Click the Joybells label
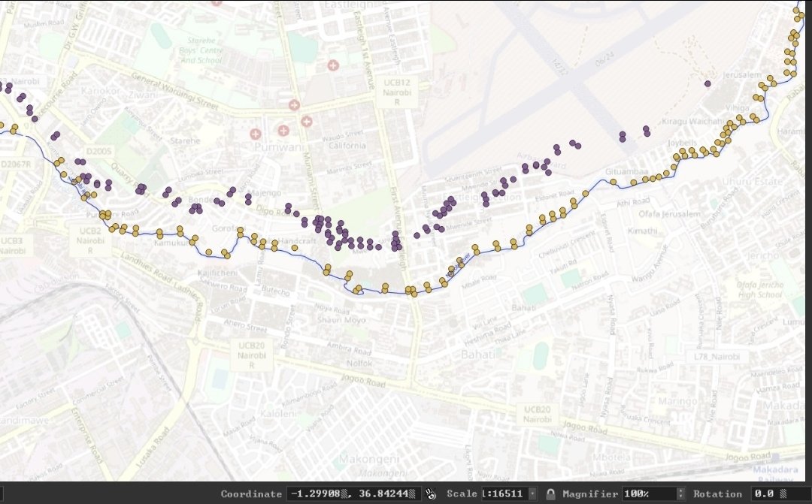Screen dimensions: 812x504 [x=683, y=142]
